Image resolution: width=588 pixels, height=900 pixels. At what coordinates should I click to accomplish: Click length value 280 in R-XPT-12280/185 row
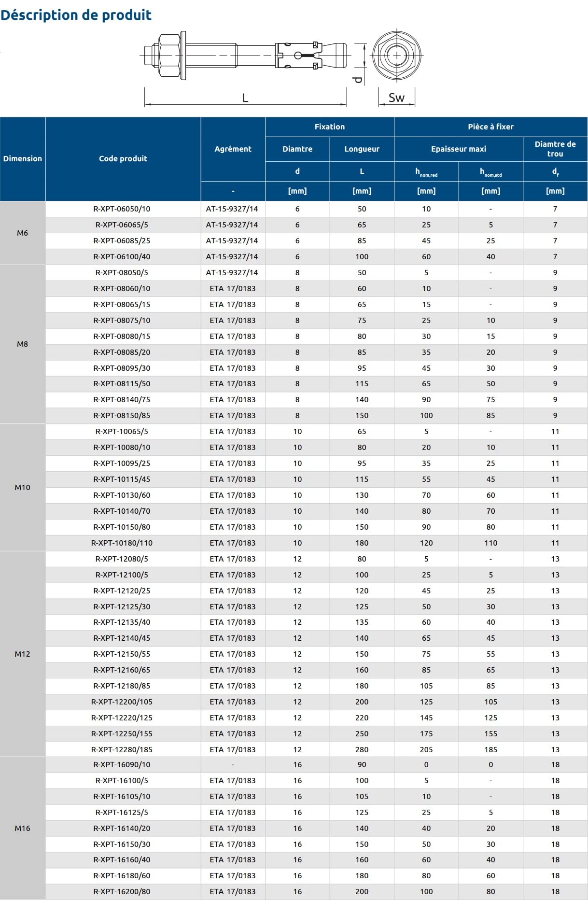point(362,749)
